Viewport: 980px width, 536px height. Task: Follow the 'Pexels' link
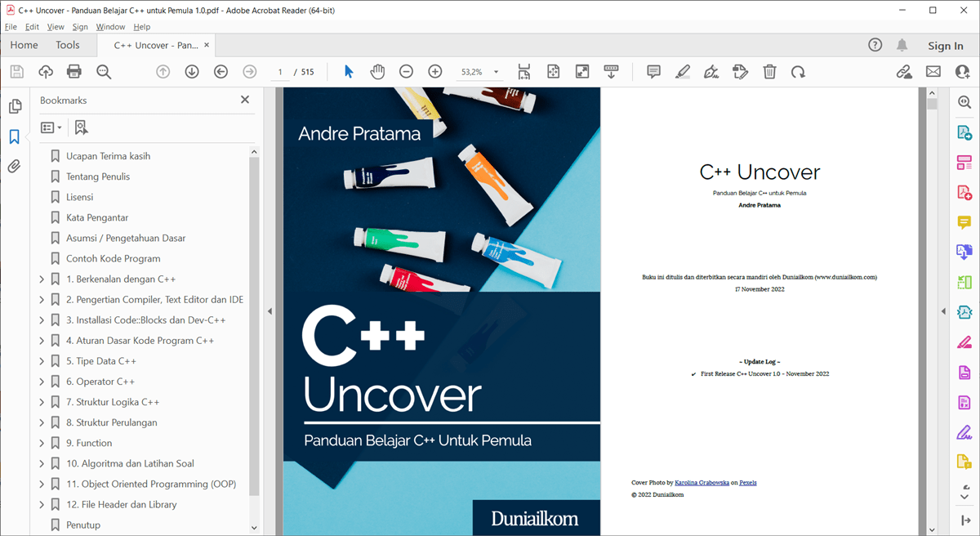[x=748, y=483]
